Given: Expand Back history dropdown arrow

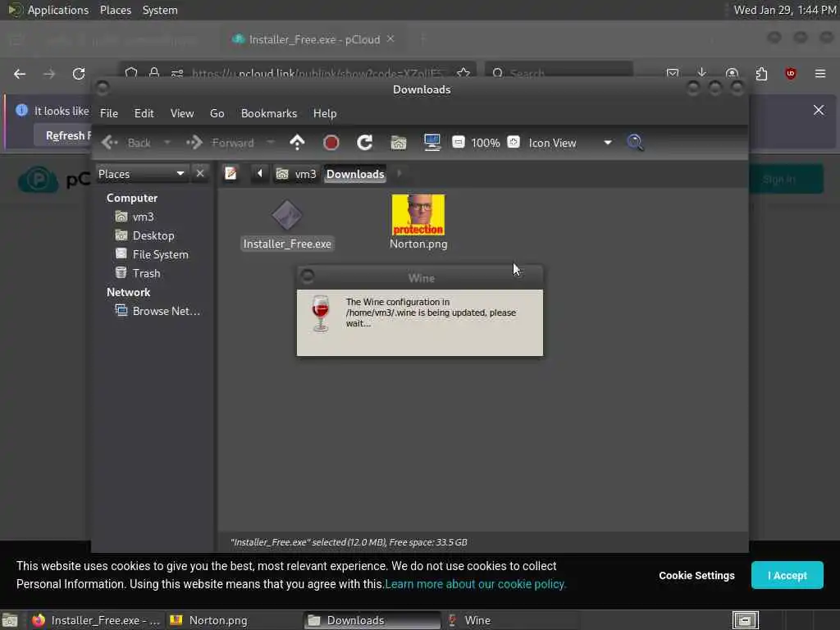Looking at the screenshot, I should [x=167, y=143].
